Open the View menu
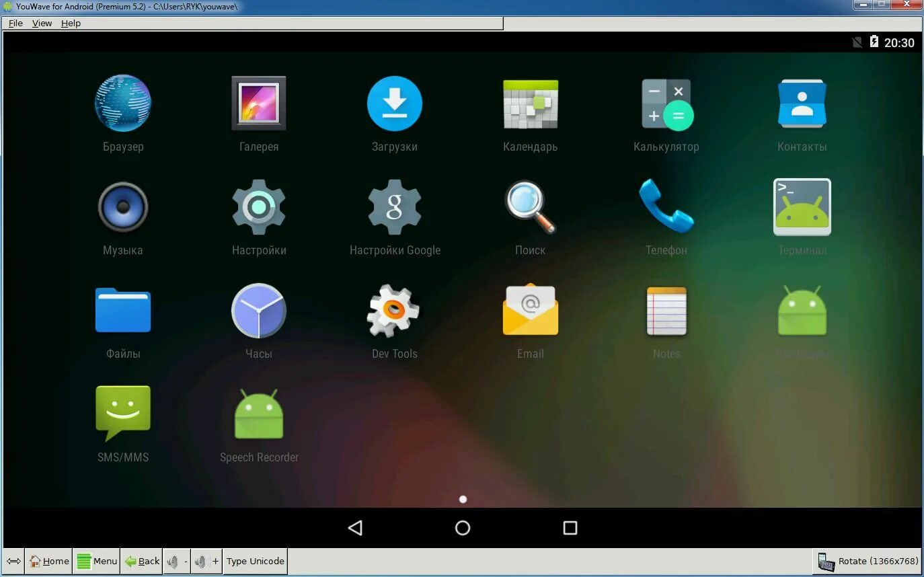This screenshot has width=924, height=577. pos(42,23)
